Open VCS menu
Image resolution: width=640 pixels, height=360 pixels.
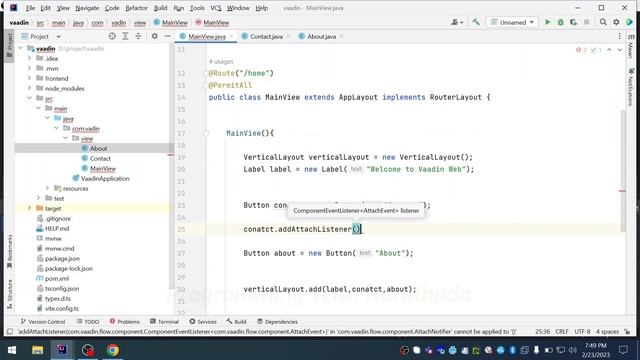[216, 8]
